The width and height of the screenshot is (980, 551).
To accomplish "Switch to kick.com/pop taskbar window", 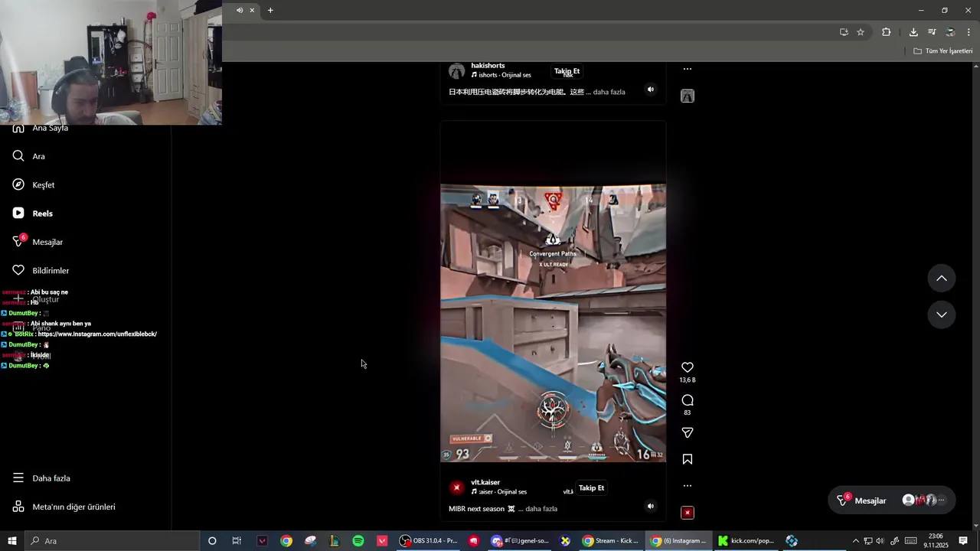I will coord(746,541).
